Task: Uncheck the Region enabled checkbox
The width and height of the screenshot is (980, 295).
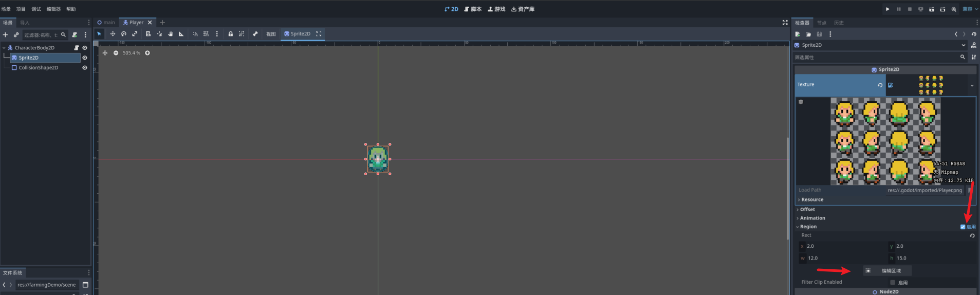Action: [963, 227]
